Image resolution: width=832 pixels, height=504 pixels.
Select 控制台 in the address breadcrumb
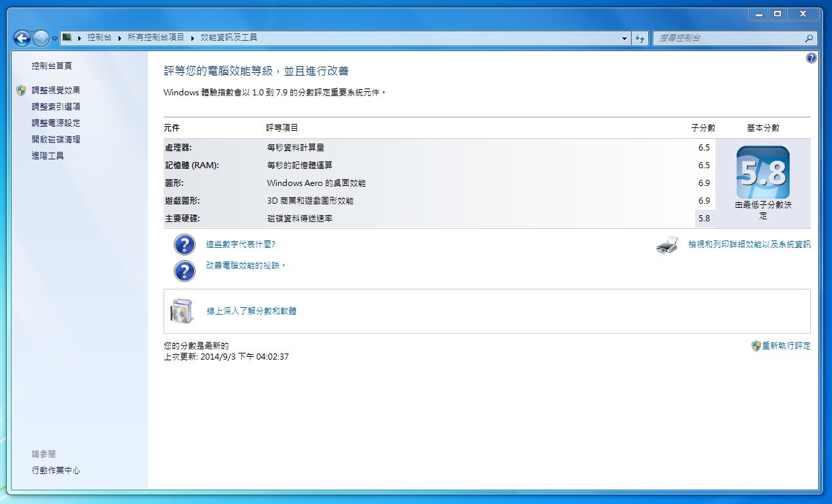[99, 37]
